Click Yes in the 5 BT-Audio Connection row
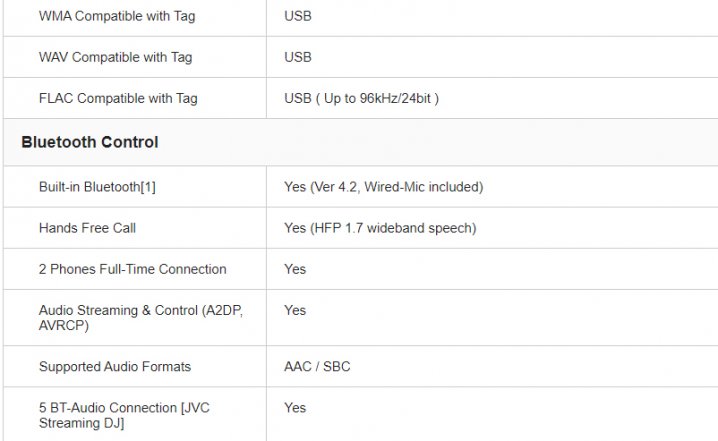 [295, 407]
